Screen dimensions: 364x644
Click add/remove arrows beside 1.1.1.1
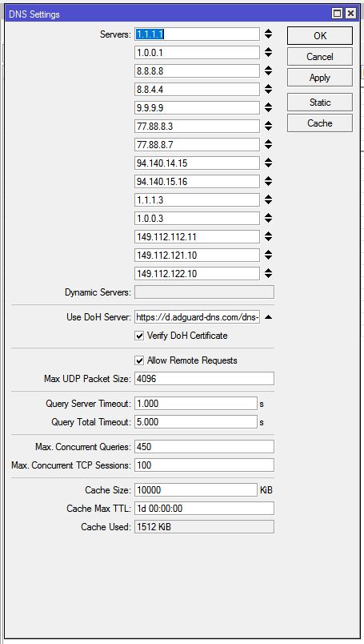tap(268, 34)
